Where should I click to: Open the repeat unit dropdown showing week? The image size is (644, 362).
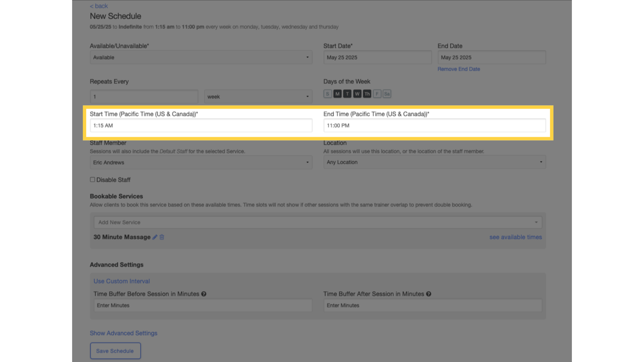pyautogui.click(x=258, y=97)
